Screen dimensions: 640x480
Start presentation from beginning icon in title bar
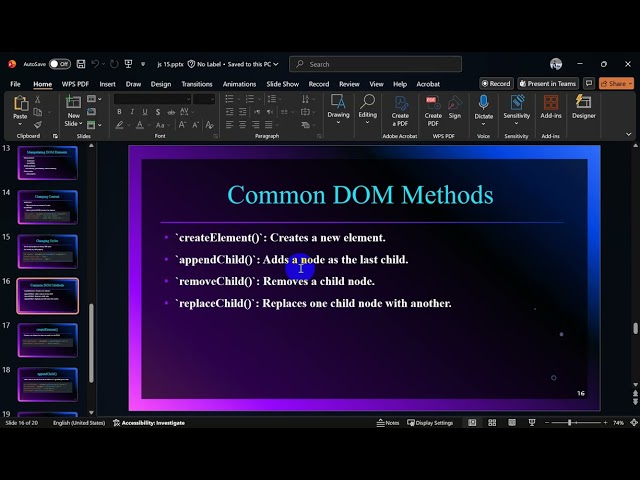pos(128,64)
